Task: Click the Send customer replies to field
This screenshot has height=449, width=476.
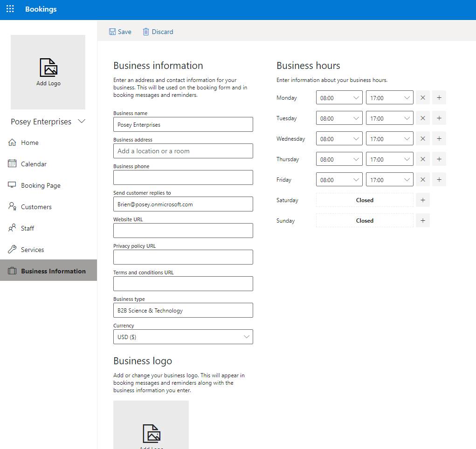Action: tap(183, 204)
